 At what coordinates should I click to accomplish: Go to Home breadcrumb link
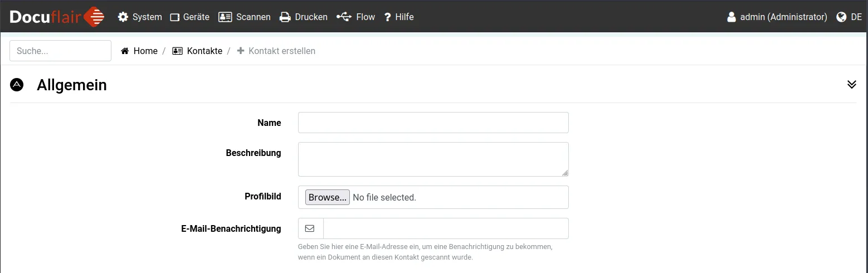pos(145,51)
